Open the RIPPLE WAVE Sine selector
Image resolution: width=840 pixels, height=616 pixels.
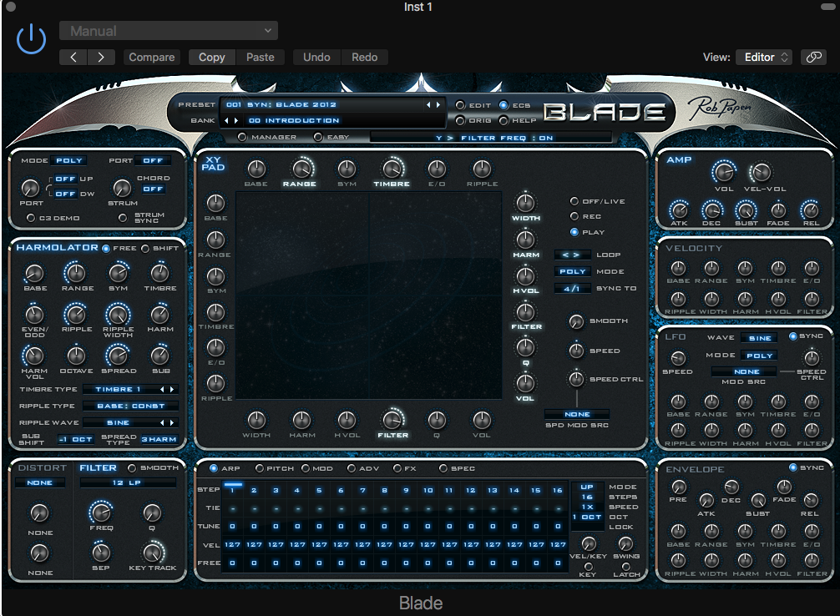(131, 422)
